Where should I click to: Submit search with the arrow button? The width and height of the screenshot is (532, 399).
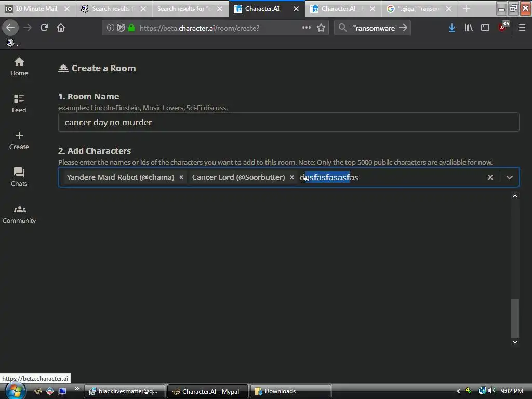point(403,28)
